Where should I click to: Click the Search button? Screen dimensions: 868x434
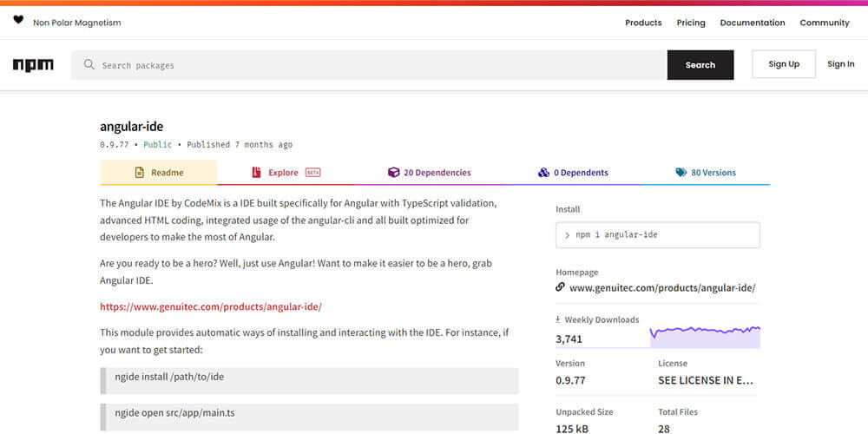click(x=700, y=65)
